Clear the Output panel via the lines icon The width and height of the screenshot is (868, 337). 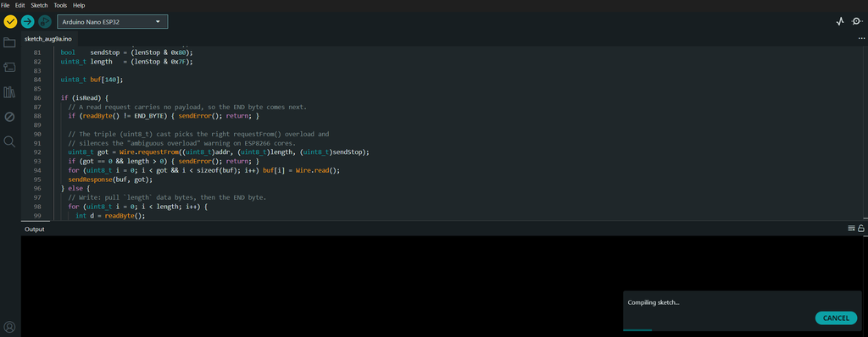851,229
